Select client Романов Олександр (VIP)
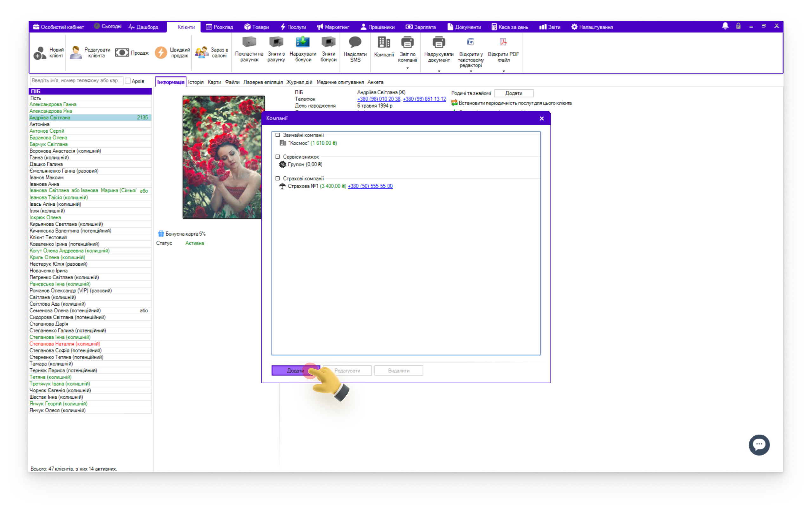Screen dimensions: 812x508 pyautogui.click(x=90, y=290)
